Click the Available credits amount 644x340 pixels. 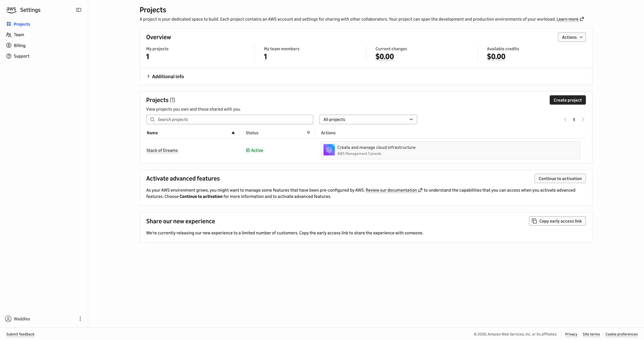click(x=496, y=57)
